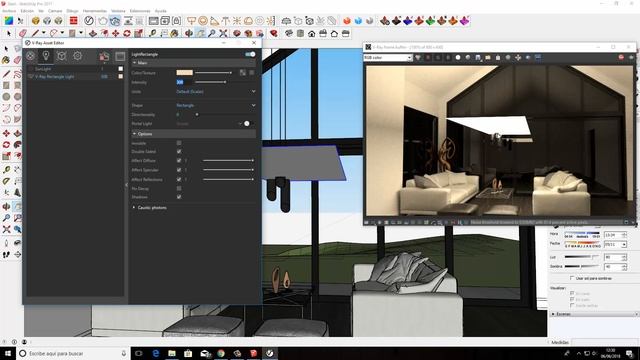Open the Cámara menu
The width and height of the screenshot is (640, 360).
(x=55, y=11)
